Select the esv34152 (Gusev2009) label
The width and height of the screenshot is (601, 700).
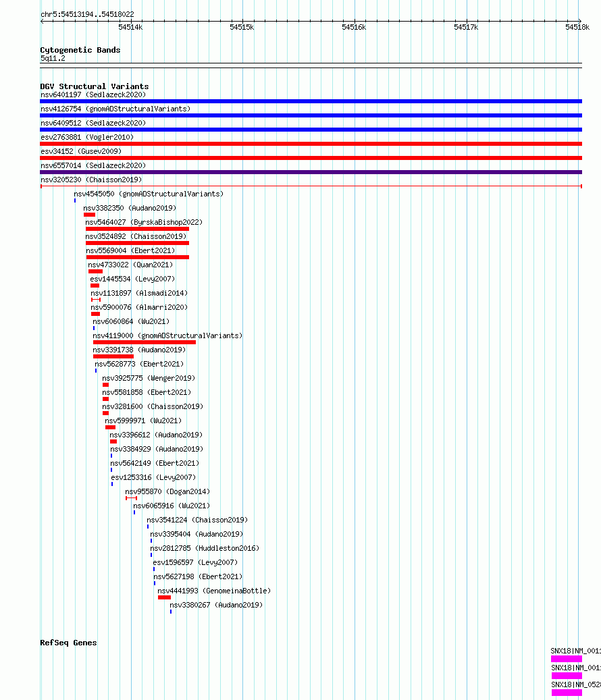[x=81, y=151]
